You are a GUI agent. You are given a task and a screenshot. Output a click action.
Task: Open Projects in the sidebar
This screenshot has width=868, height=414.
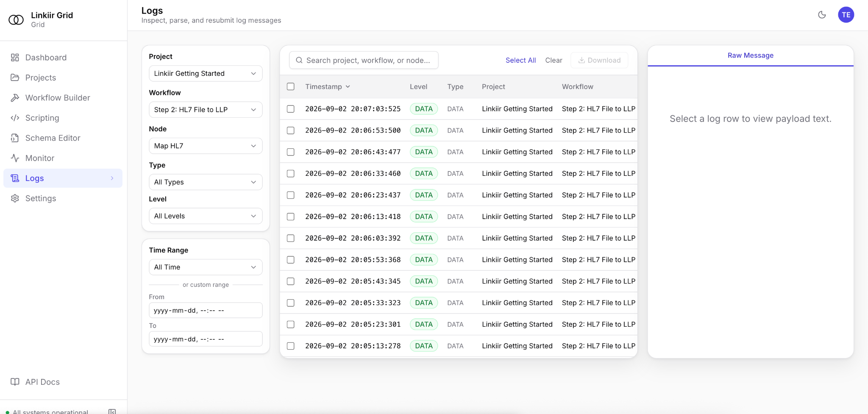point(63,78)
